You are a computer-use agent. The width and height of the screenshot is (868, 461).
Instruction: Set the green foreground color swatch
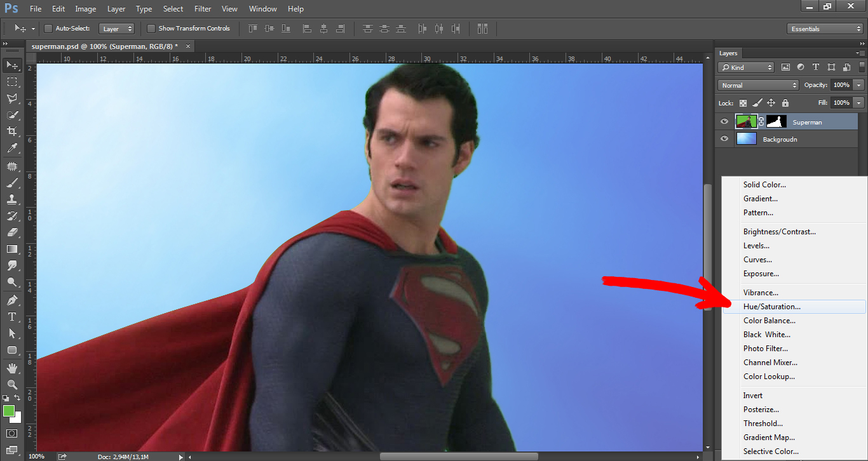coord(8,411)
